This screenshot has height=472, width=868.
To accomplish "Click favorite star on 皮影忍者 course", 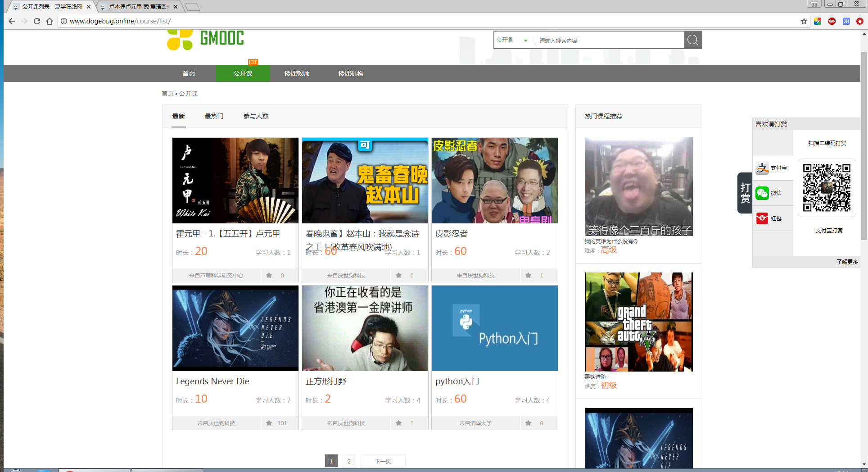I will pos(528,275).
